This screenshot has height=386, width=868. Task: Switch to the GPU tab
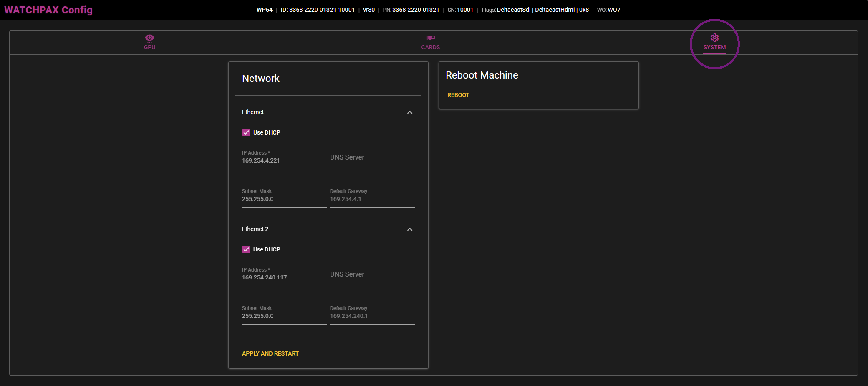pos(149,42)
